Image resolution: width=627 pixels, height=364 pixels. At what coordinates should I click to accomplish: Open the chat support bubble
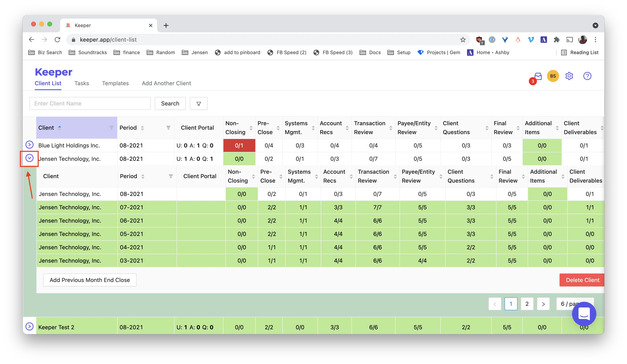pyautogui.click(x=584, y=314)
